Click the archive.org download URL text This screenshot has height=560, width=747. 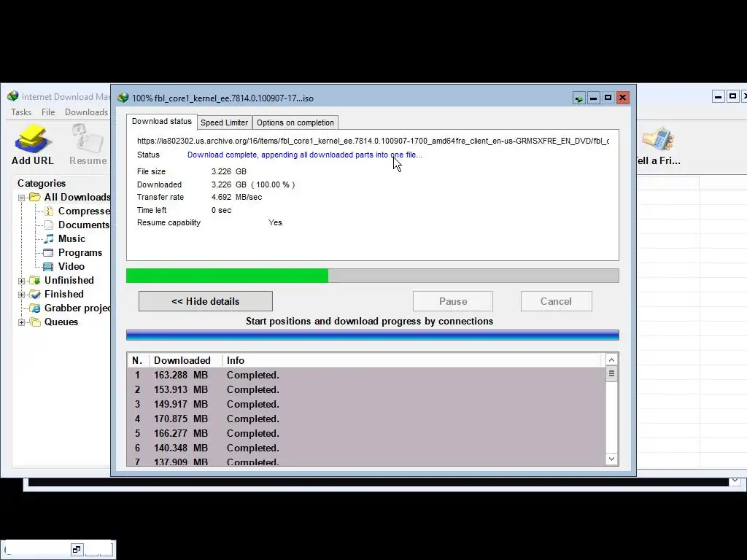click(373, 141)
